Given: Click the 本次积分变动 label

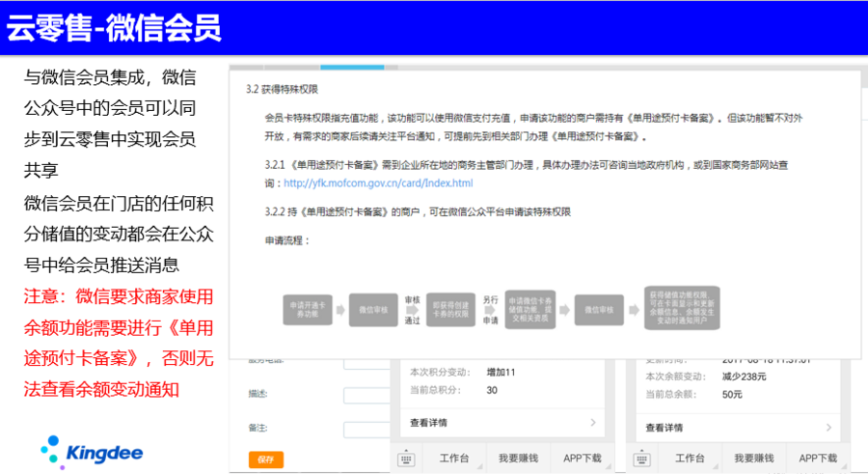Looking at the screenshot, I should click(440, 372).
